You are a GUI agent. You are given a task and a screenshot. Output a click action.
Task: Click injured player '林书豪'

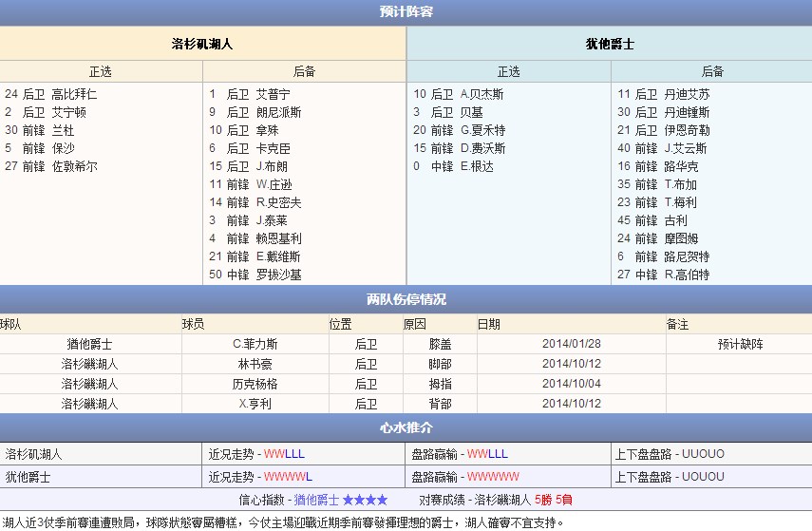(255, 364)
